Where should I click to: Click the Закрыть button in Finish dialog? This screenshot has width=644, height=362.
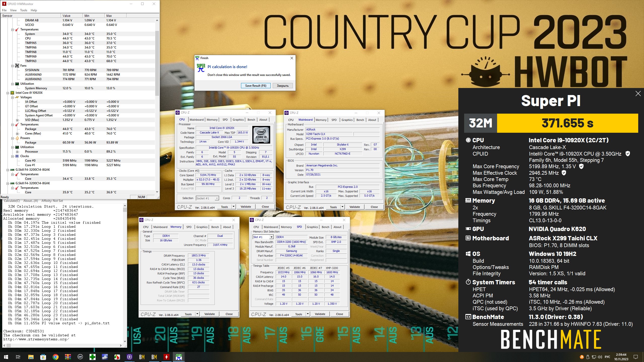pos(283,86)
